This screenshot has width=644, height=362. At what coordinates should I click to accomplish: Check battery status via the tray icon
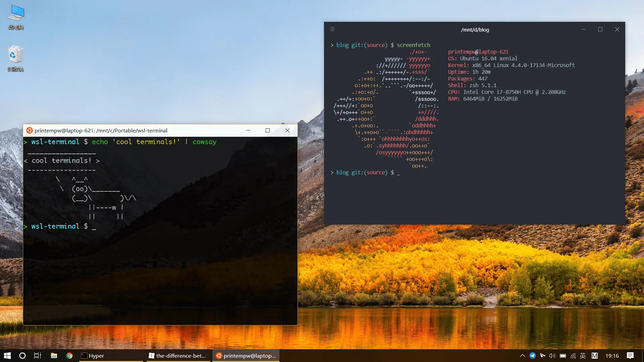(562, 356)
